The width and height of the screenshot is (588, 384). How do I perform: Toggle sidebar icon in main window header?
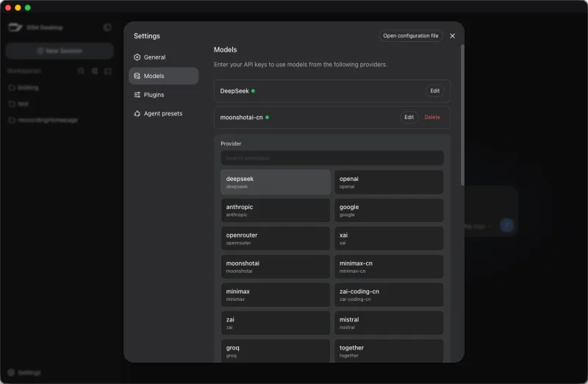[x=107, y=27]
